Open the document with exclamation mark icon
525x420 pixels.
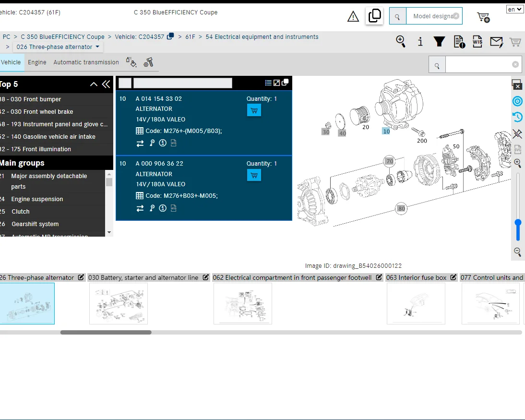pos(459,42)
